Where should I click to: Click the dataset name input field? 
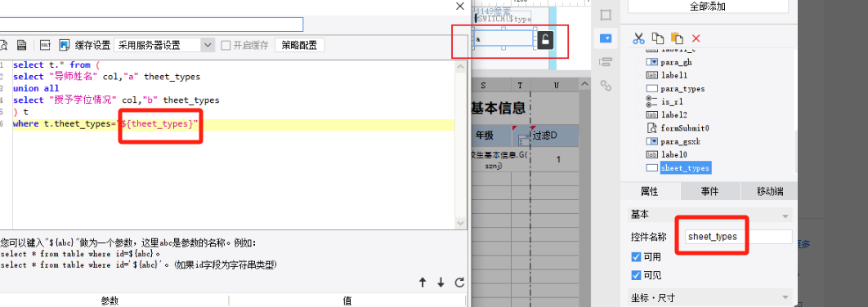coord(151,24)
